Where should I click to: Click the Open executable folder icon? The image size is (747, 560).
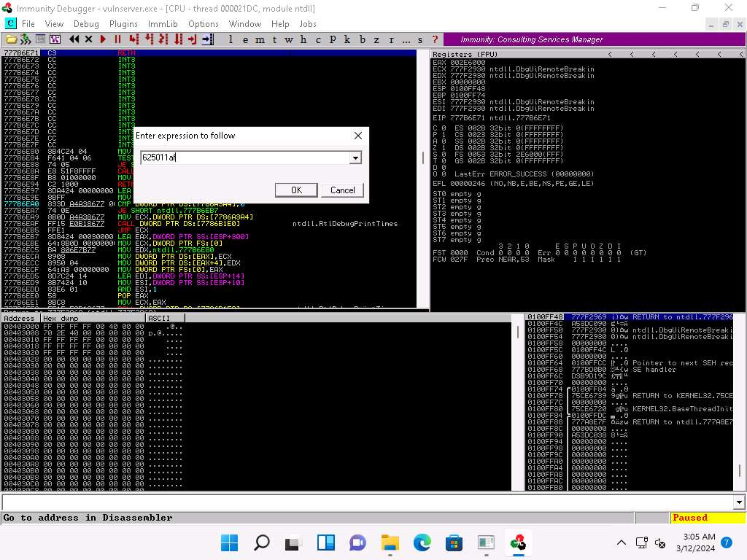click(12, 39)
